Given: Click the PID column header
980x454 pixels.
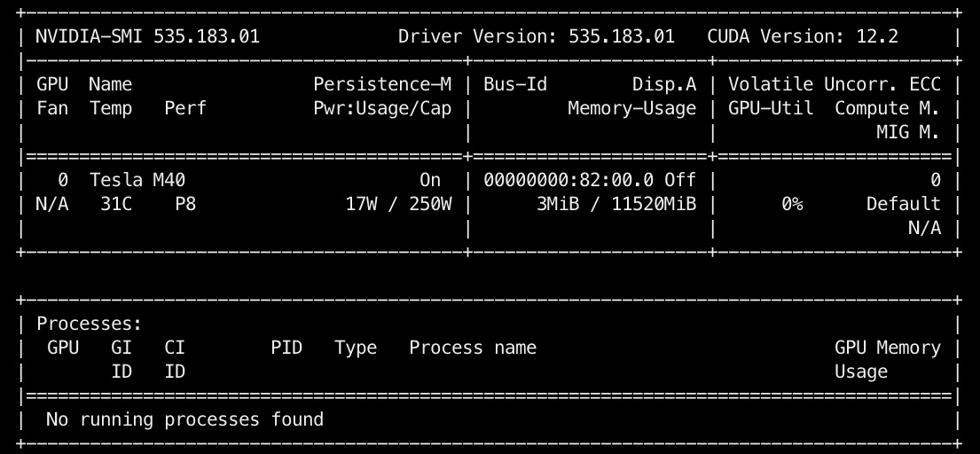Looking at the screenshot, I should pos(286,348).
